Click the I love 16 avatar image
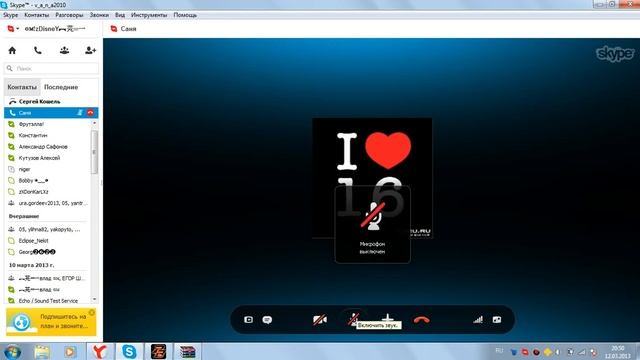This screenshot has width=640, height=360. click(372, 178)
